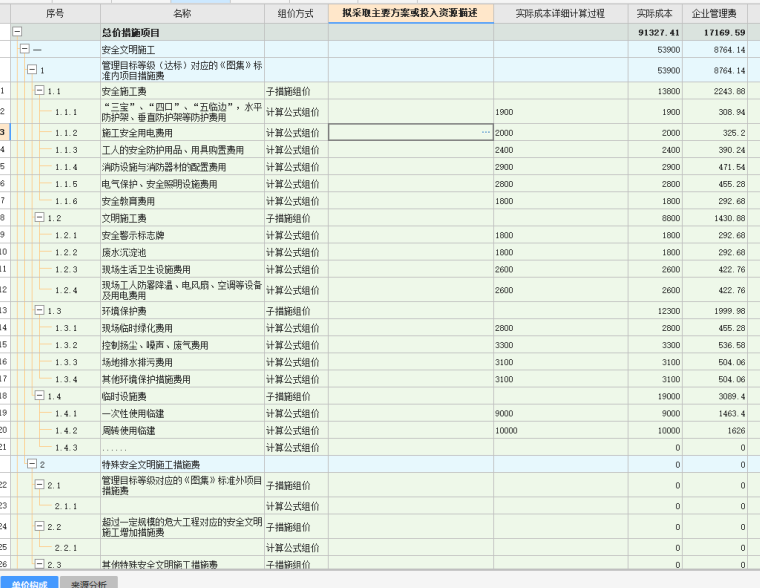Collapse tree node 1.1 安全施工费
Screen dimensions: 760x588
click(39, 91)
